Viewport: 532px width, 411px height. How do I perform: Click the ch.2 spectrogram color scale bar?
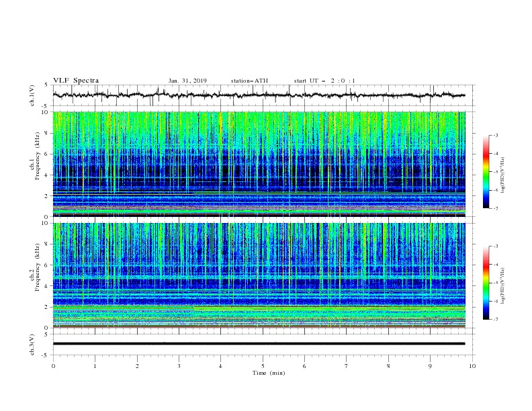(486, 283)
